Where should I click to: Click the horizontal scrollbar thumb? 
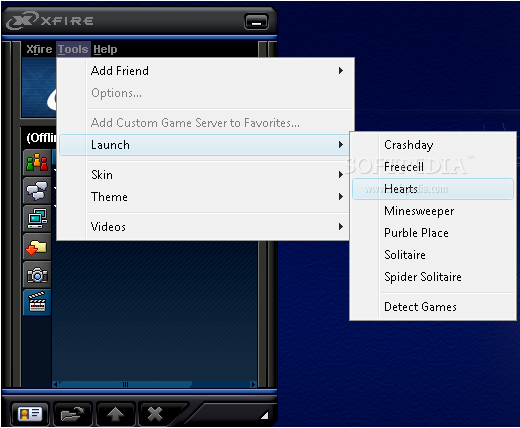tap(125, 384)
